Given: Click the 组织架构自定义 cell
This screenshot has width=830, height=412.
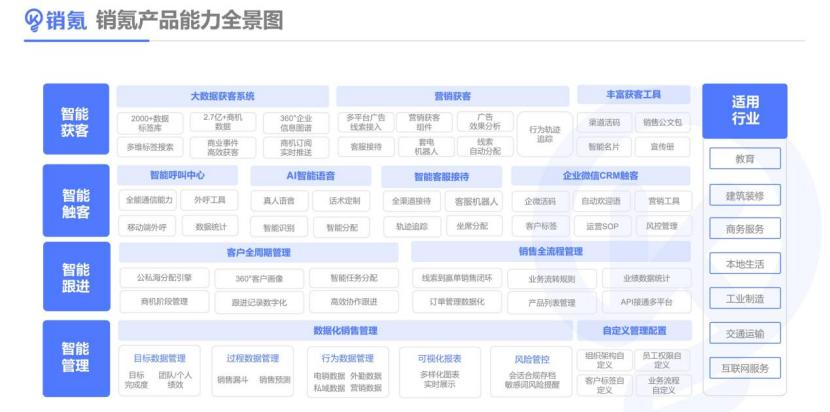Looking at the screenshot, I should pos(605,360).
